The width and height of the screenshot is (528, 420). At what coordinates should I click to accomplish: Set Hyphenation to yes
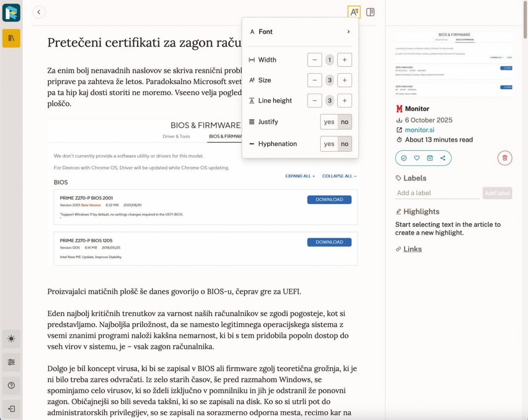pyautogui.click(x=329, y=144)
